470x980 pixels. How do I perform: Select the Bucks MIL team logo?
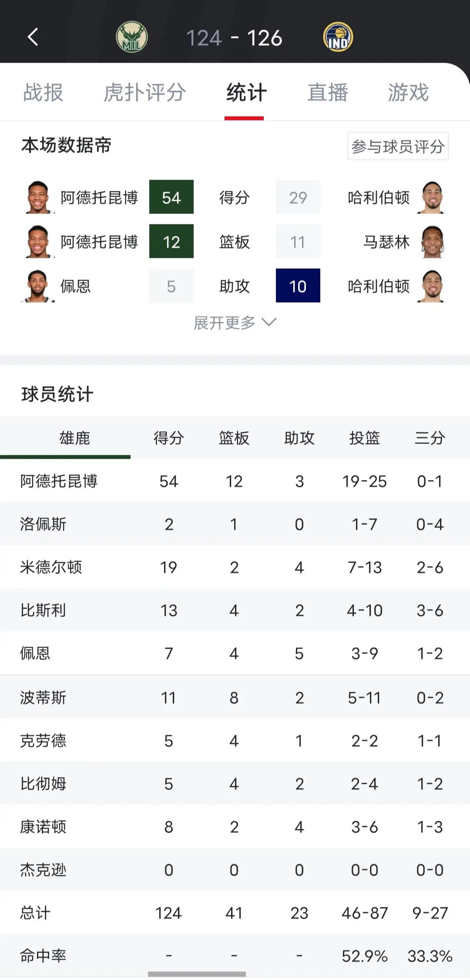(132, 37)
